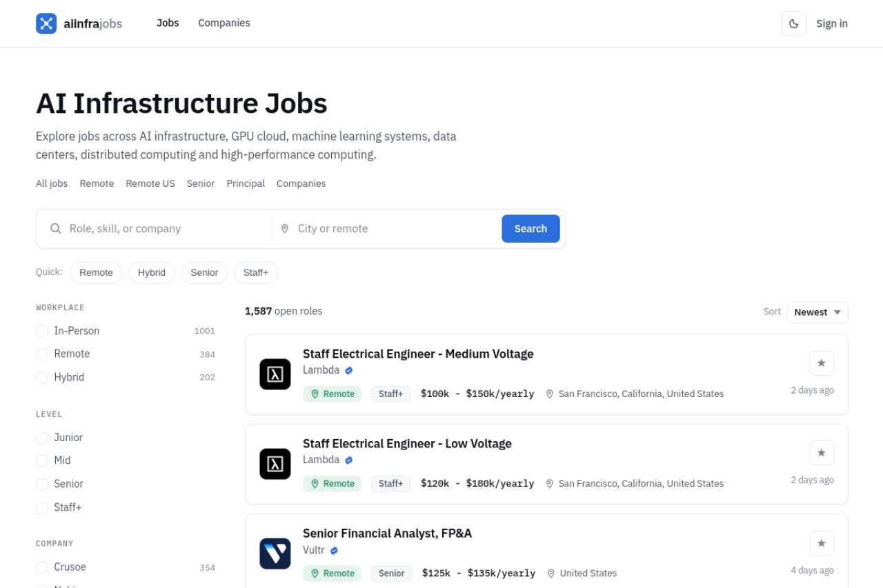Viewport: 883px width, 588px height.
Task: Check the In-Person workplace filter
Action: [x=42, y=331]
